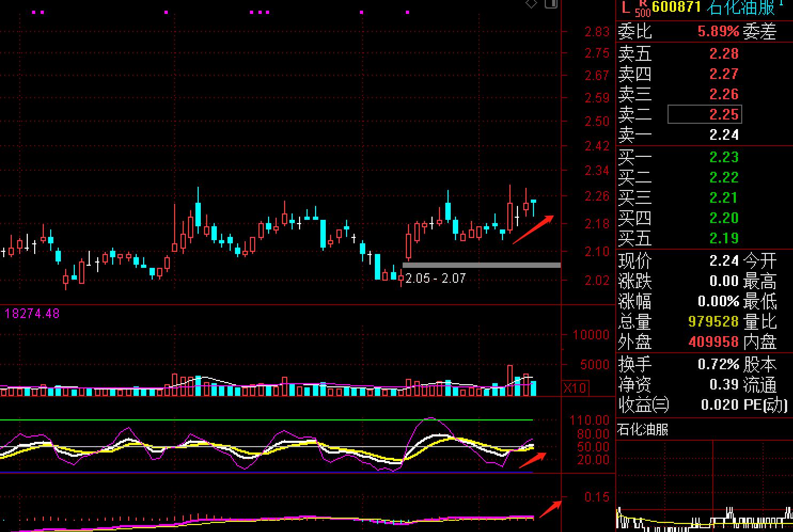
Task: Click the diamond icon above the chart
Action: coord(531,4)
